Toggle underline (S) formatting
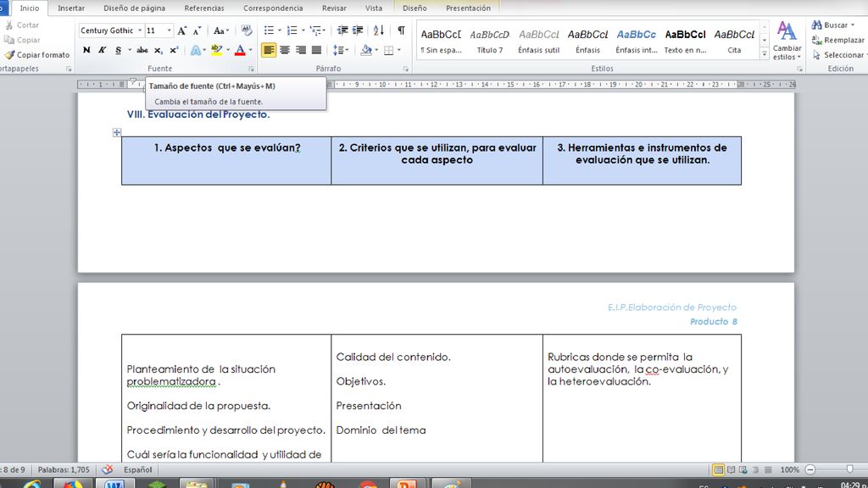868x488 pixels. (118, 50)
